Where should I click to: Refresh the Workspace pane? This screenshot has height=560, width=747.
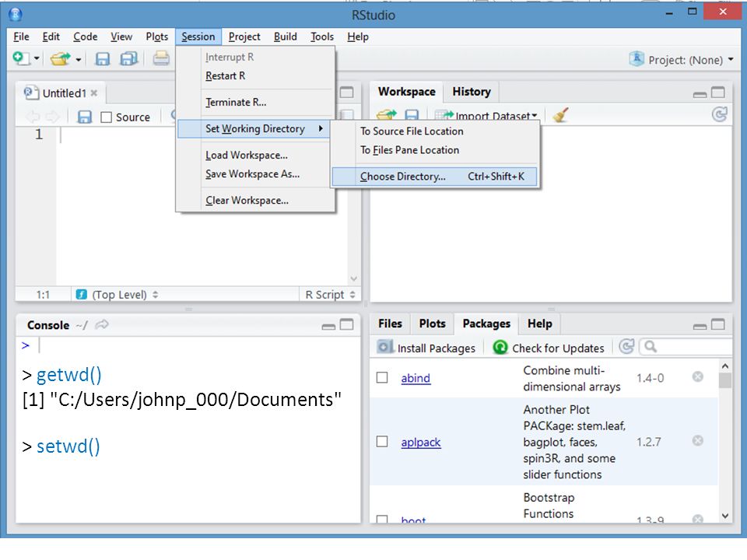coord(719,114)
